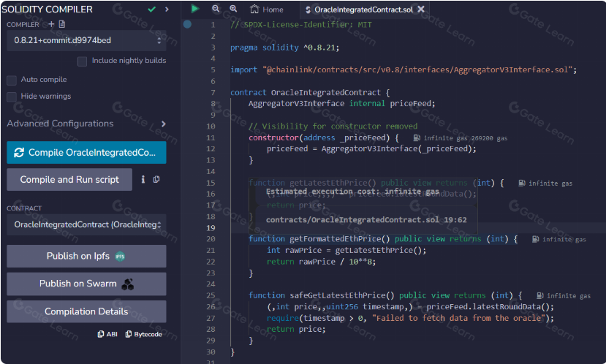Copy script via icon next to info icon
The height and width of the screenshot is (364, 606).
point(156,179)
